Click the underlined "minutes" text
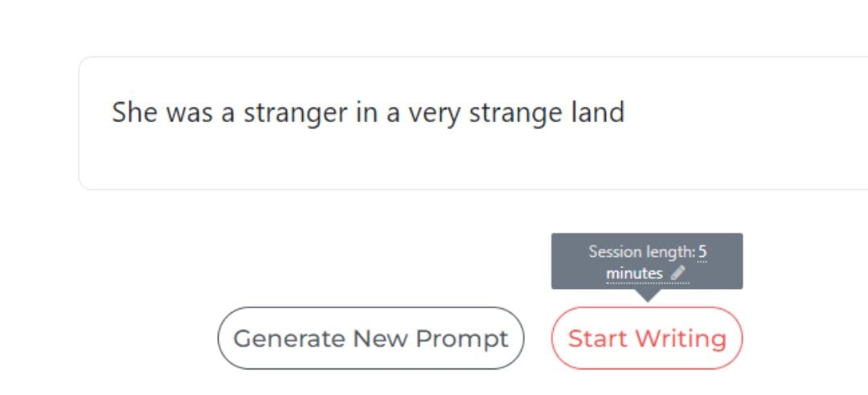 coord(634,273)
